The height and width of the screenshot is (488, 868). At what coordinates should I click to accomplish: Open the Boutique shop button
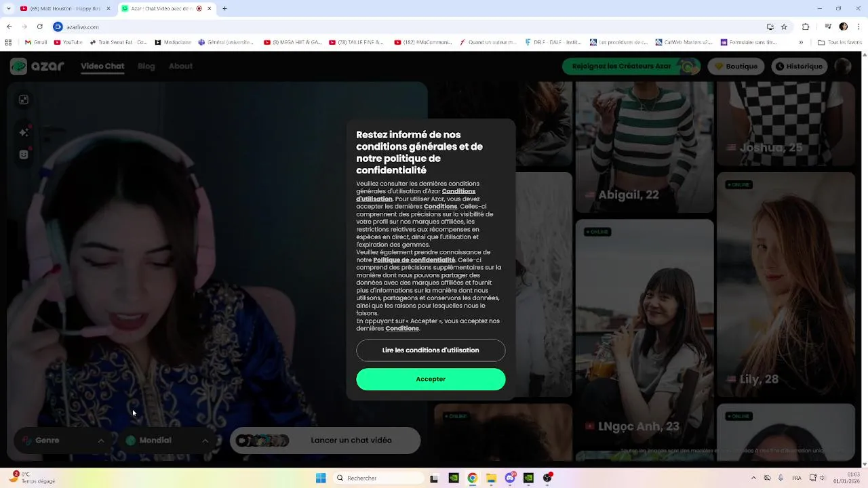[x=736, y=66]
